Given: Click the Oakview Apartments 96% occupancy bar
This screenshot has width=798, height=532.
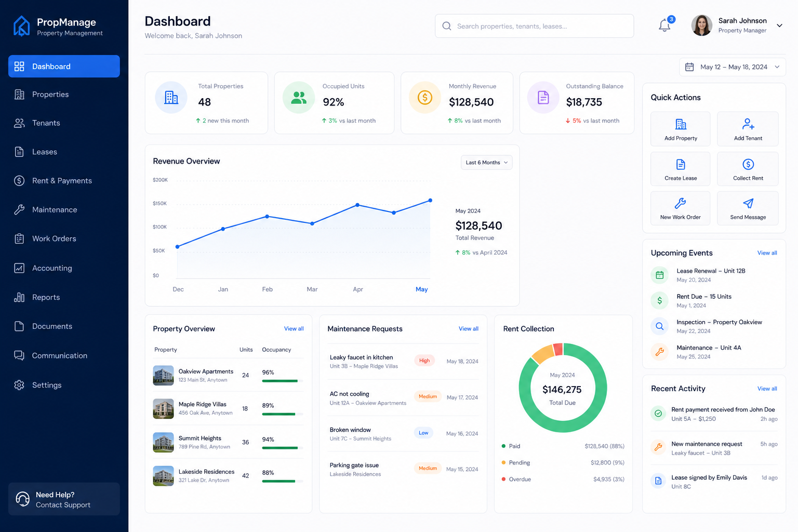Looking at the screenshot, I should 283,381.
